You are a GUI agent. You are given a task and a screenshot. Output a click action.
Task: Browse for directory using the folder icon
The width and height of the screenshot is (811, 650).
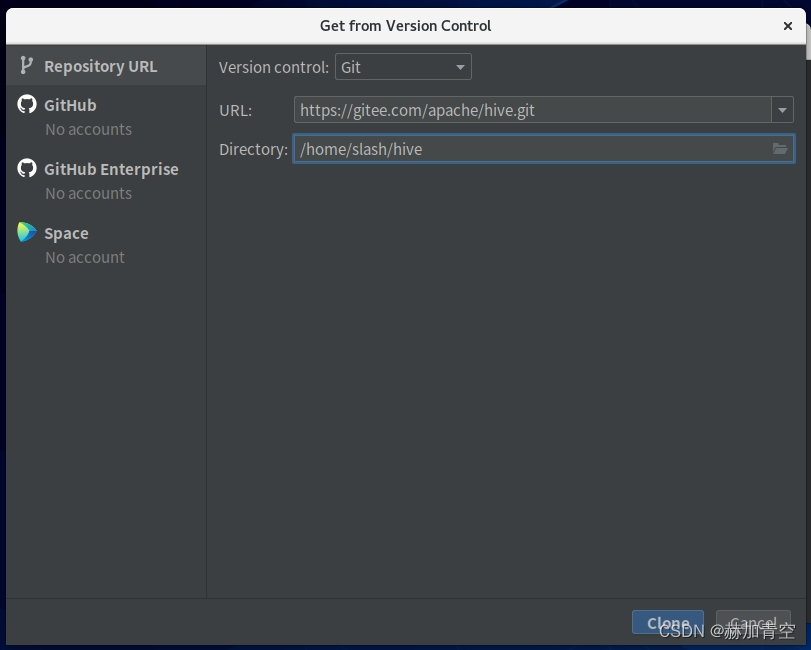point(780,149)
